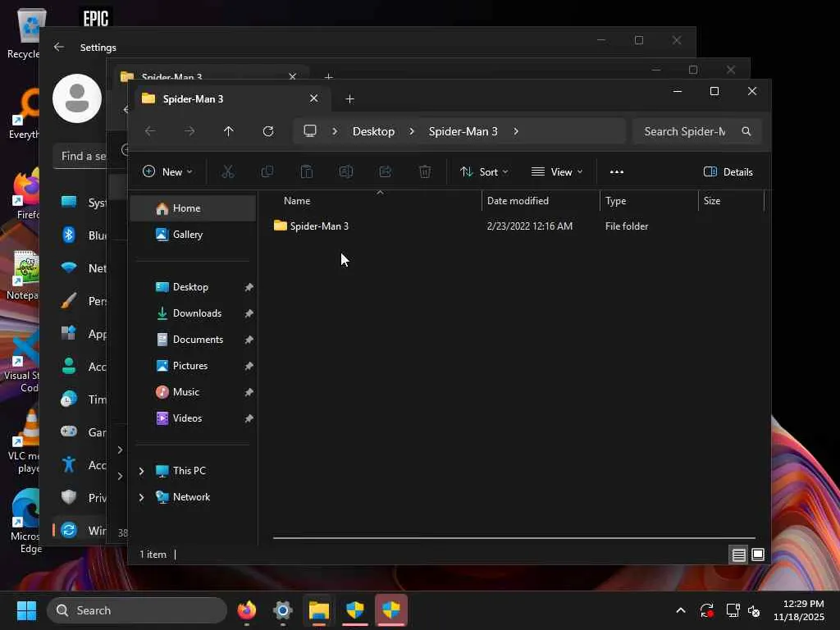This screenshot has width=840, height=630.
Task: Select Home in navigation pane
Action: point(193,208)
